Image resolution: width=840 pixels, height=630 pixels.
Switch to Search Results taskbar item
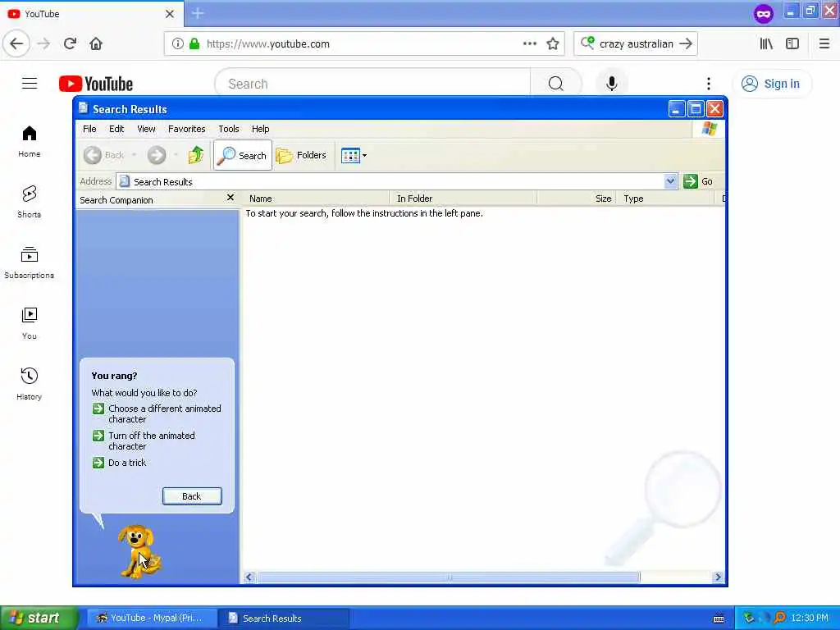pyautogui.click(x=284, y=618)
